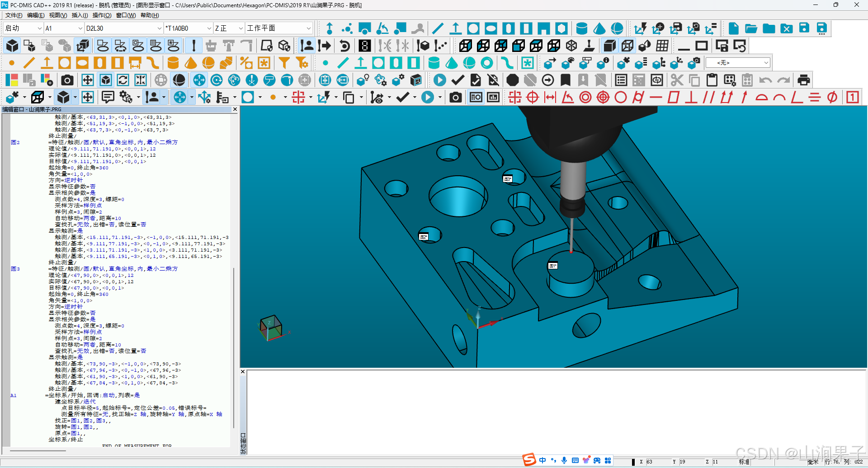Click the new file icon

point(733,28)
